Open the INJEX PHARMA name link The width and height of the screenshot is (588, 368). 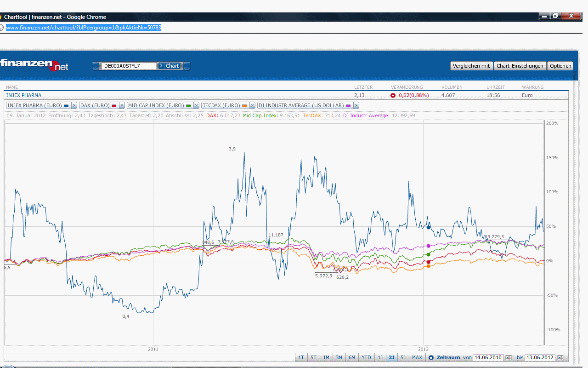coord(23,95)
